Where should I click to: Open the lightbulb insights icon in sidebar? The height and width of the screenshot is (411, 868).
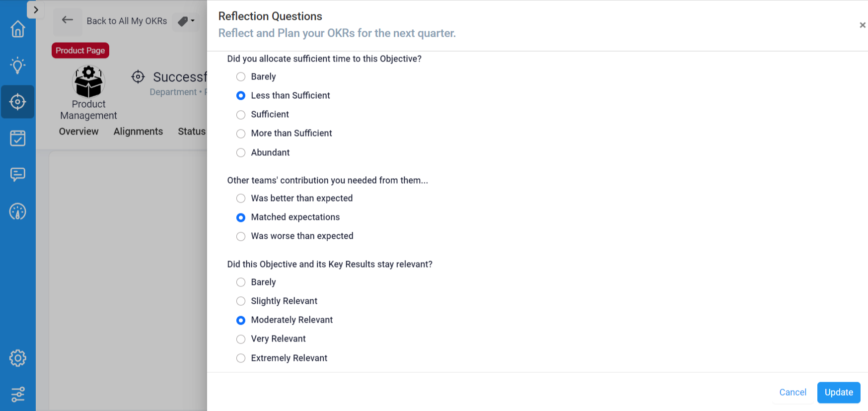pyautogui.click(x=18, y=65)
